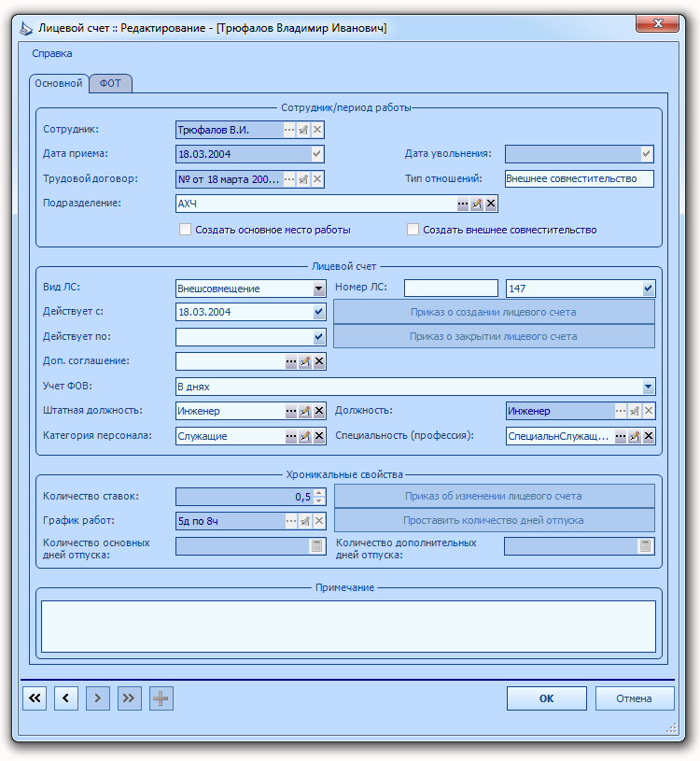The image size is (700, 761).
Task: Toggle the checkbox in the Номер ЛС 147 field
Action: pyautogui.click(x=648, y=289)
